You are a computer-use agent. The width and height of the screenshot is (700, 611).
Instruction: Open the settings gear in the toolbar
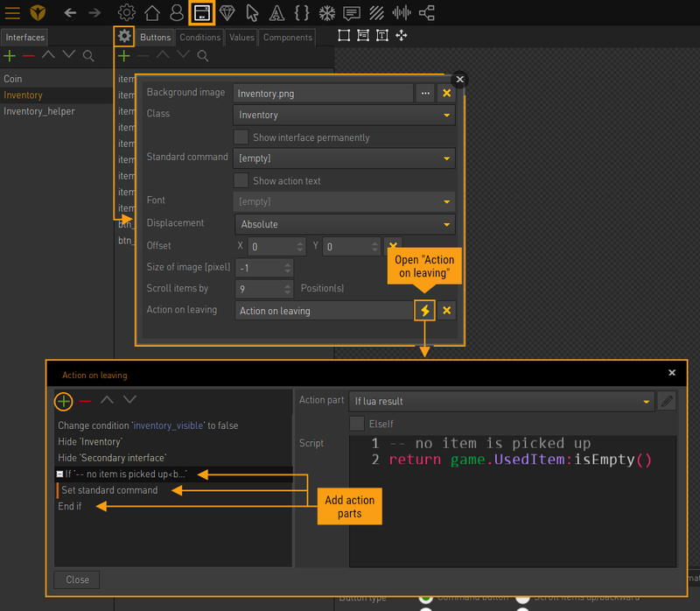pos(125,12)
